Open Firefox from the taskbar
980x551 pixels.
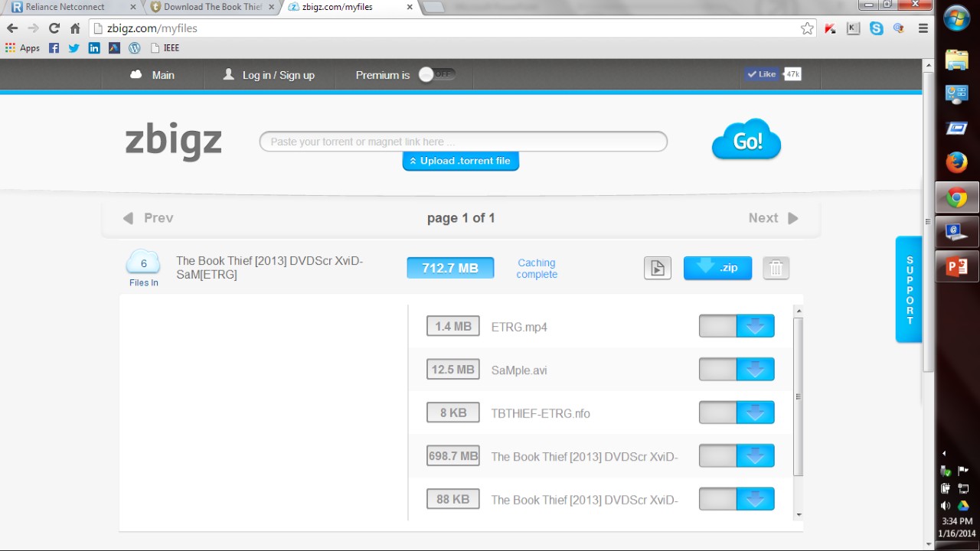click(956, 162)
